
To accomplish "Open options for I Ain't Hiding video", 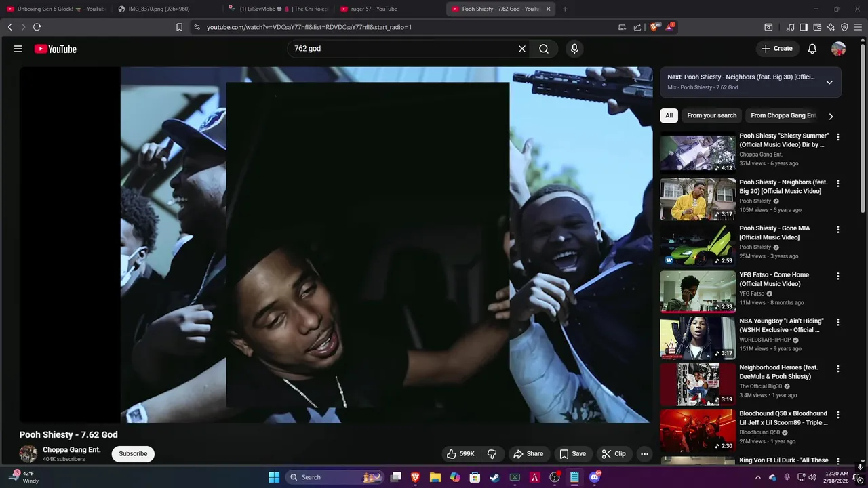I will (838, 323).
